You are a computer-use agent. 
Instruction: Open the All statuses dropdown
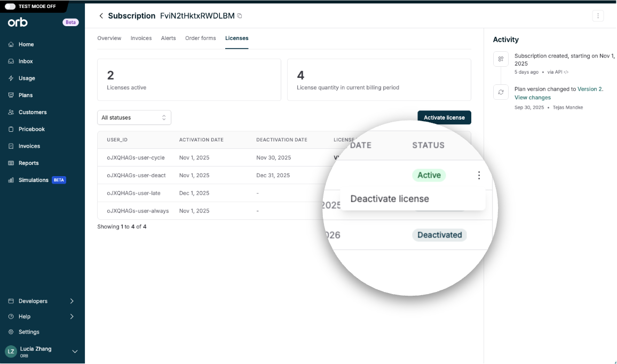click(x=134, y=117)
